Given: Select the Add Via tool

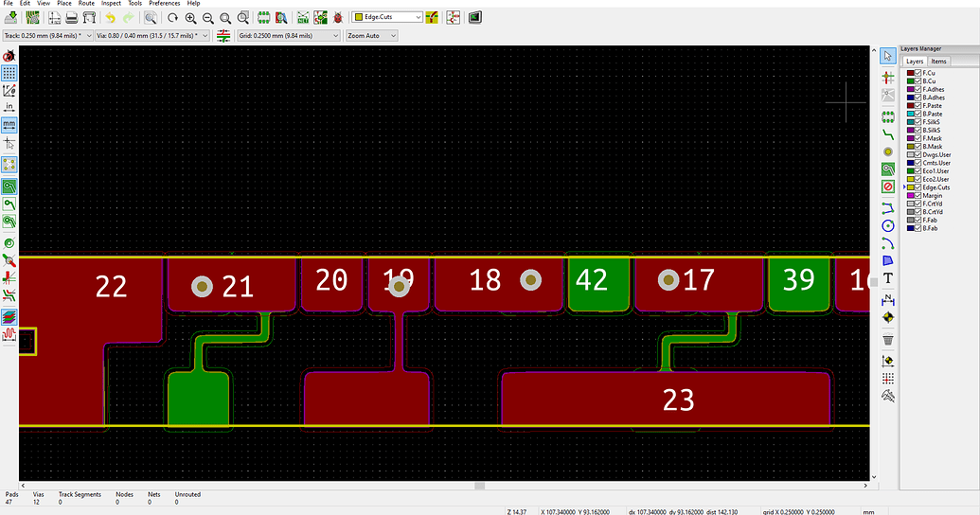Looking at the screenshot, I should click(887, 151).
